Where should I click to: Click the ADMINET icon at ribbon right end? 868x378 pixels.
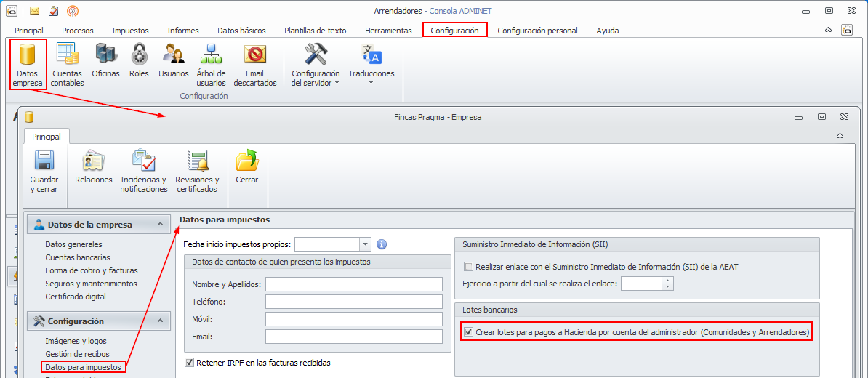(846, 30)
